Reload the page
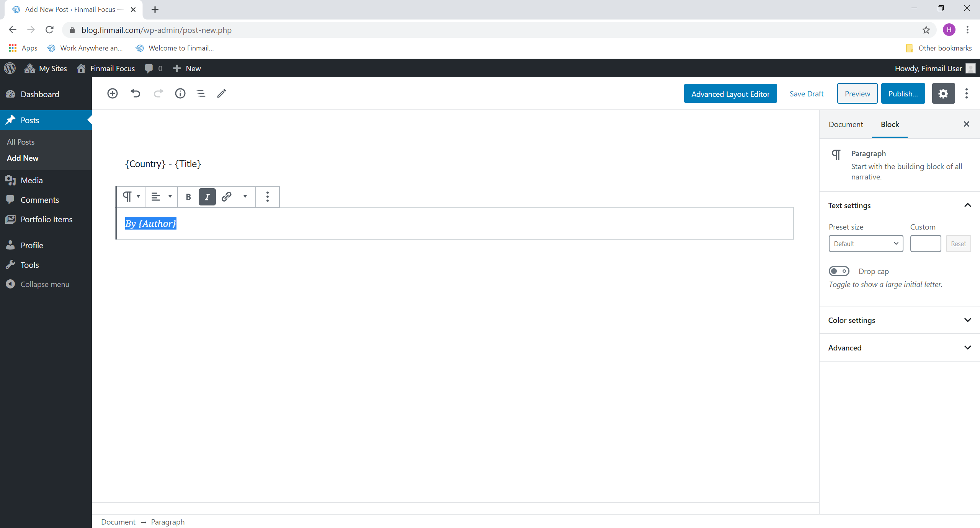 click(49, 30)
